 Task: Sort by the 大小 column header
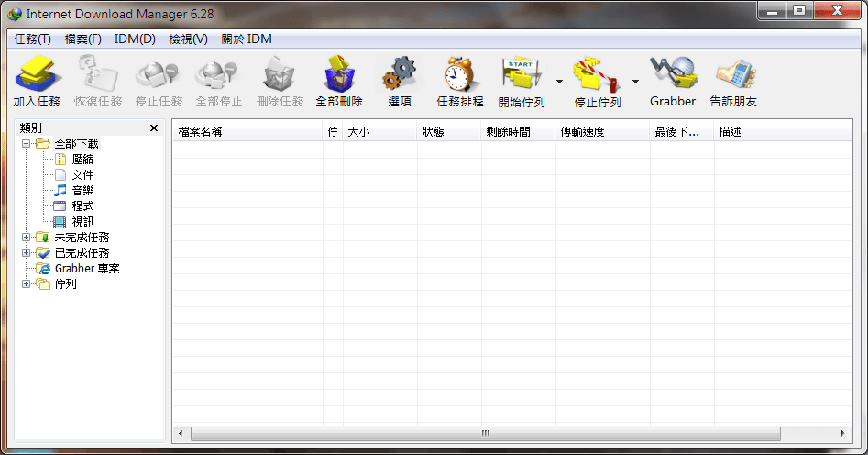(x=379, y=132)
